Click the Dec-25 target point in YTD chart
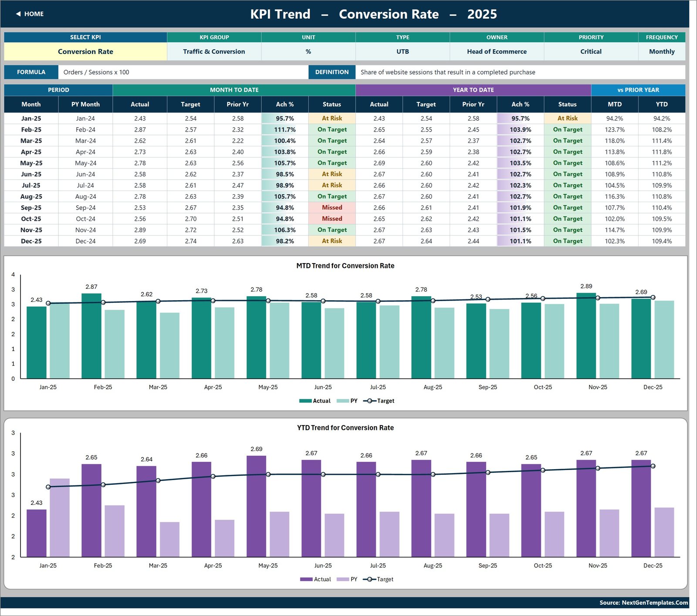 (653, 466)
